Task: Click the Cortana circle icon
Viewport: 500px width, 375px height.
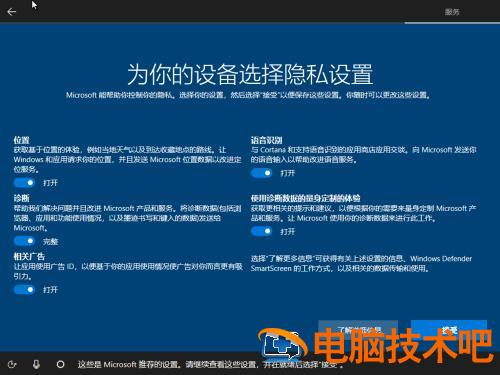Action: point(60,364)
